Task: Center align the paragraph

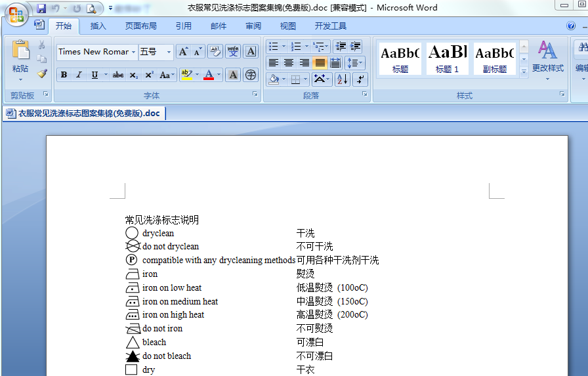Action: [x=289, y=62]
